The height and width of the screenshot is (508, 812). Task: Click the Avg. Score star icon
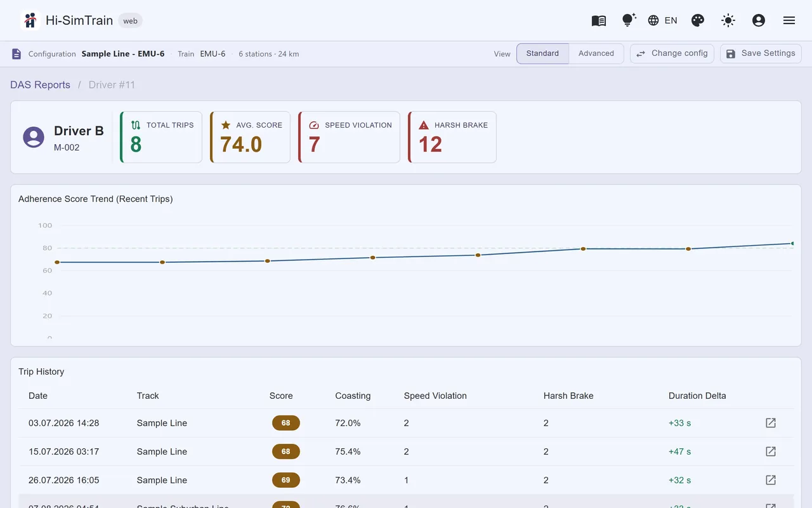coord(226,125)
